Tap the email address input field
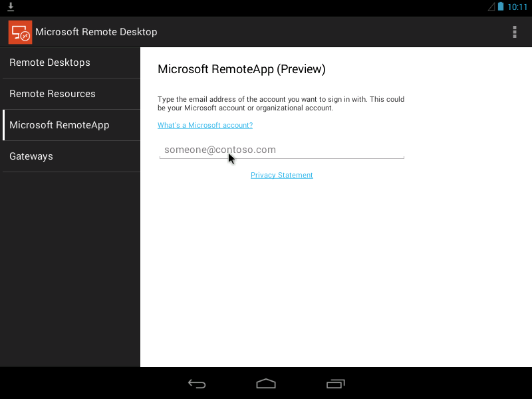The width and height of the screenshot is (532, 399). pyautogui.click(x=281, y=150)
